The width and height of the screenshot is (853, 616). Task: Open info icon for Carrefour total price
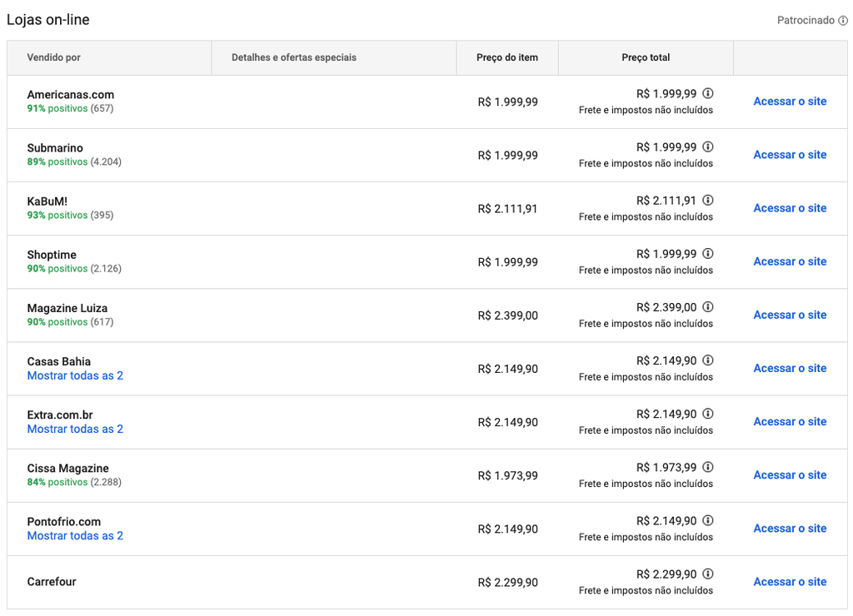pyautogui.click(x=708, y=574)
